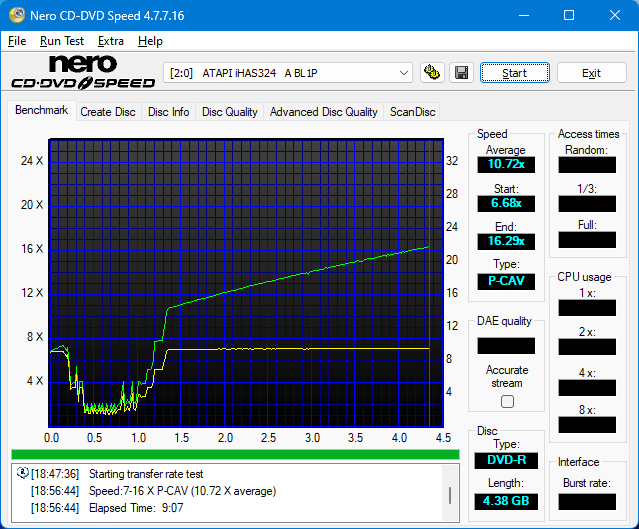Switch to the Create Disc tab

(108, 112)
